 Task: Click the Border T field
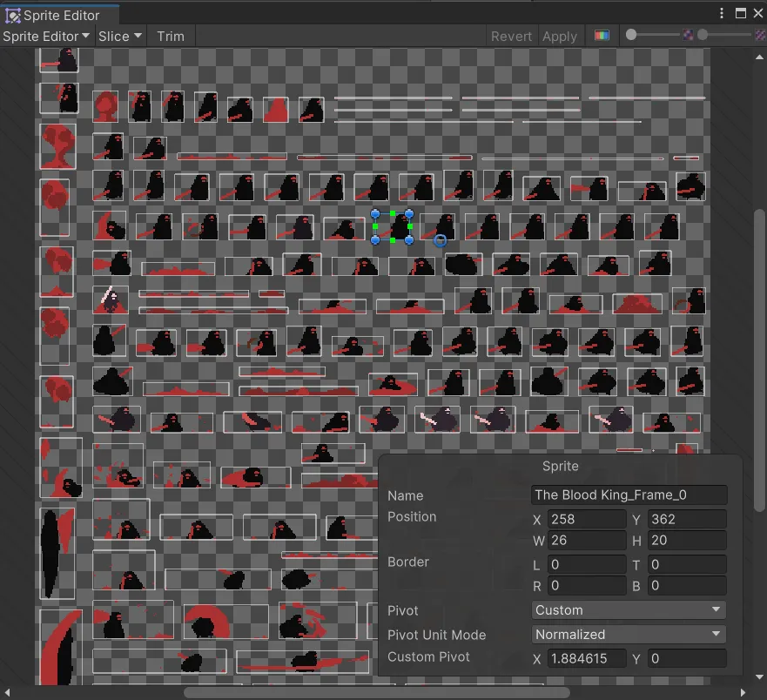pyautogui.click(x=687, y=564)
